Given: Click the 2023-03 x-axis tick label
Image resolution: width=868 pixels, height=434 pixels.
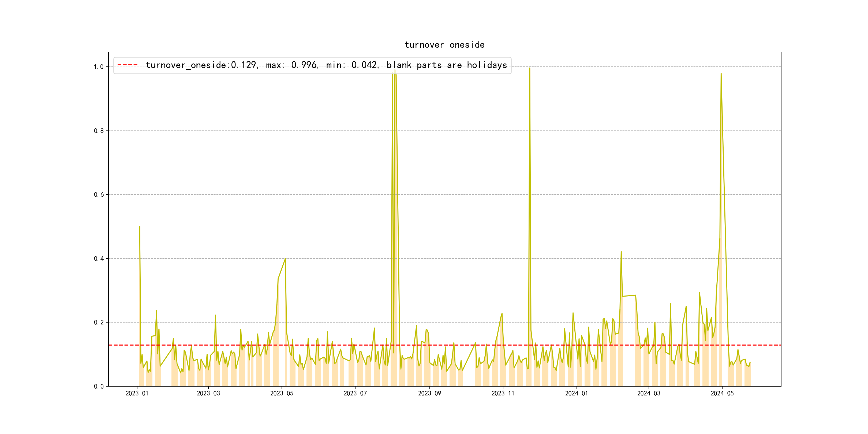Looking at the screenshot, I should coord(208,393).
